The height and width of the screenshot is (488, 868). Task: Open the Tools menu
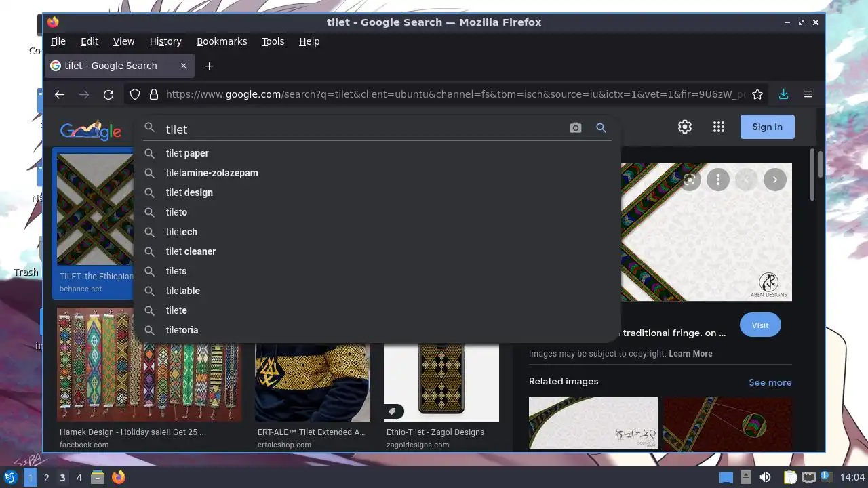(273, 41)
